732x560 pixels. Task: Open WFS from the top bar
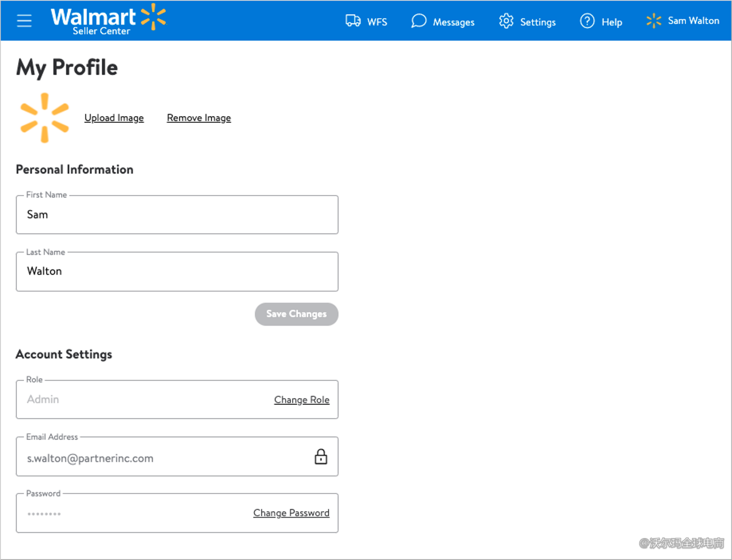click(x=367, y=21)
